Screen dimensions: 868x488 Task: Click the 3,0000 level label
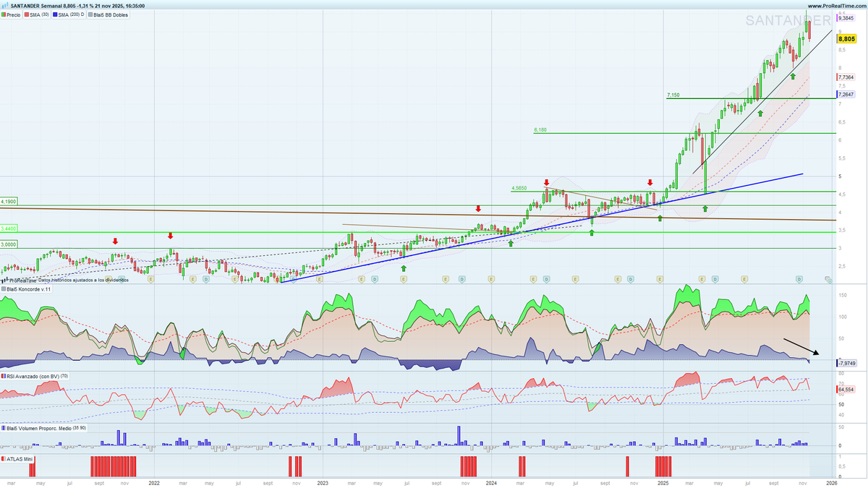click(8, 244)
